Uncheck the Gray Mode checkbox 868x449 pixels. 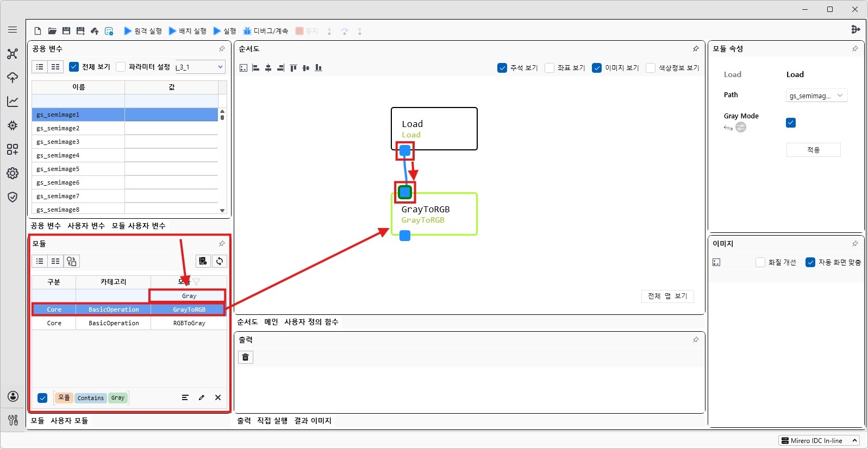[x=791, y=123]
